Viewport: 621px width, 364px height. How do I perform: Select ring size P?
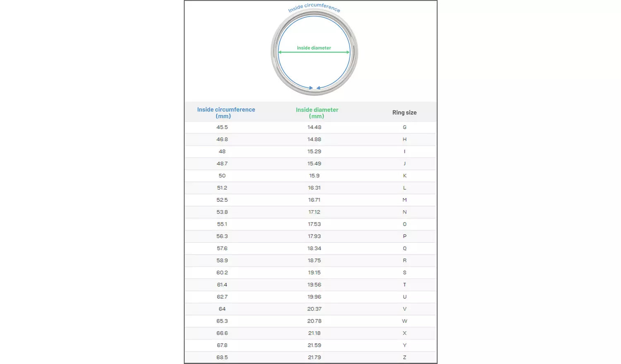[x=404, y=236]
